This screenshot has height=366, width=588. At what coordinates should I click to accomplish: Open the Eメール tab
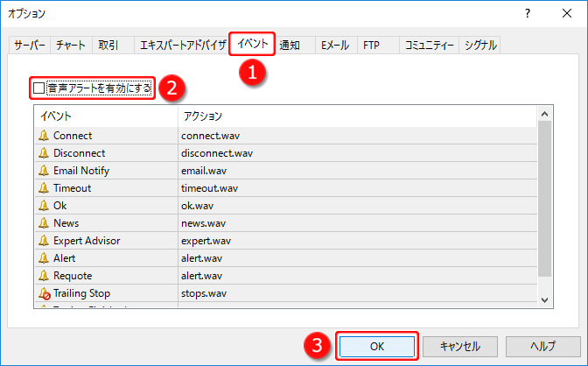pos(335,46)
